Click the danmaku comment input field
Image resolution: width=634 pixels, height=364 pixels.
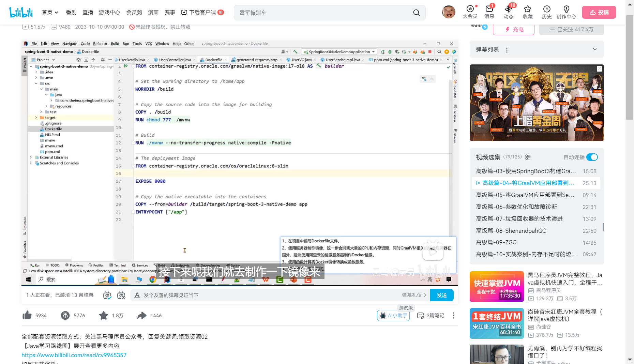(239, 295)
